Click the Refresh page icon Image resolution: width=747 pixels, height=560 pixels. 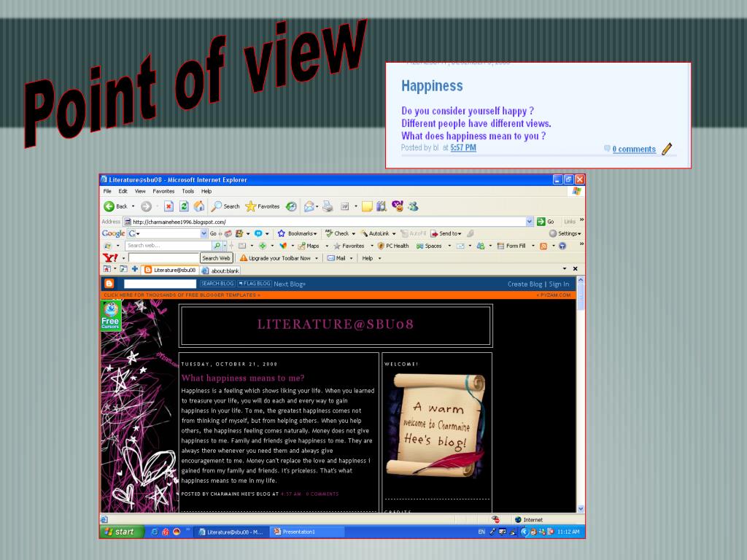184,206
